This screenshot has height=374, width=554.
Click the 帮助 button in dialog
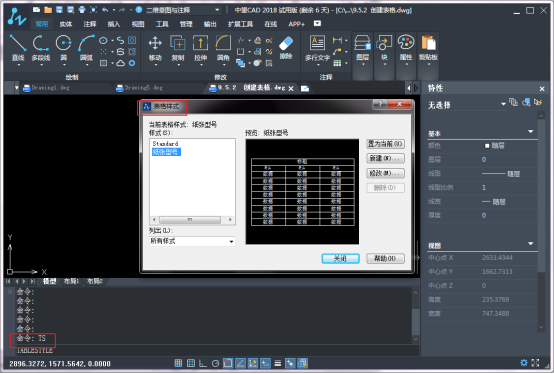(x=385, y=259)
